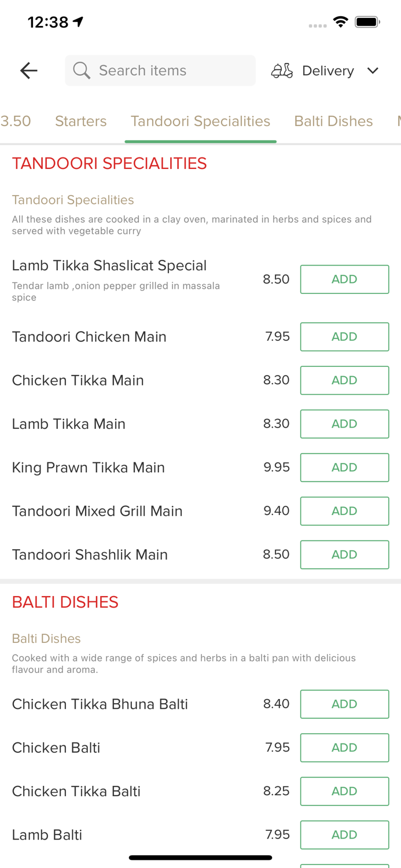The width and height of the screenshot is (401, 868).
Task: Open Tandoori Shashlik Main item name
Action: [90, 554]
